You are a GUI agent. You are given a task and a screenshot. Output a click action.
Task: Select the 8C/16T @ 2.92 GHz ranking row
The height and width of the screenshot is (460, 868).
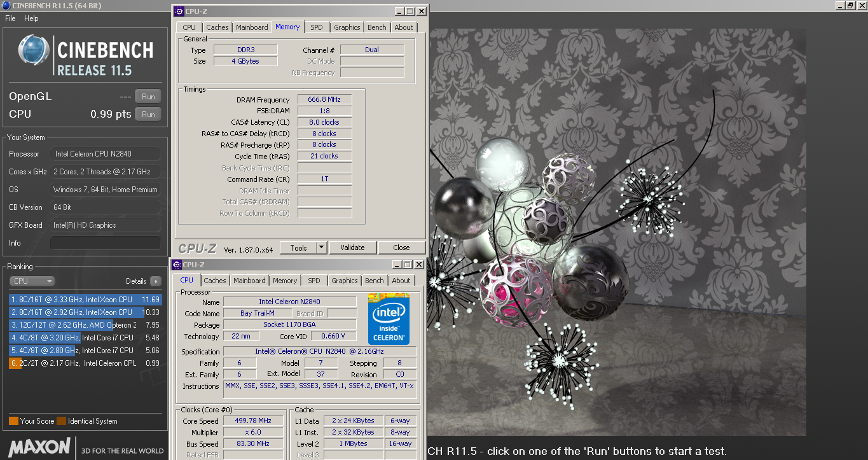[x=85, y=312]
